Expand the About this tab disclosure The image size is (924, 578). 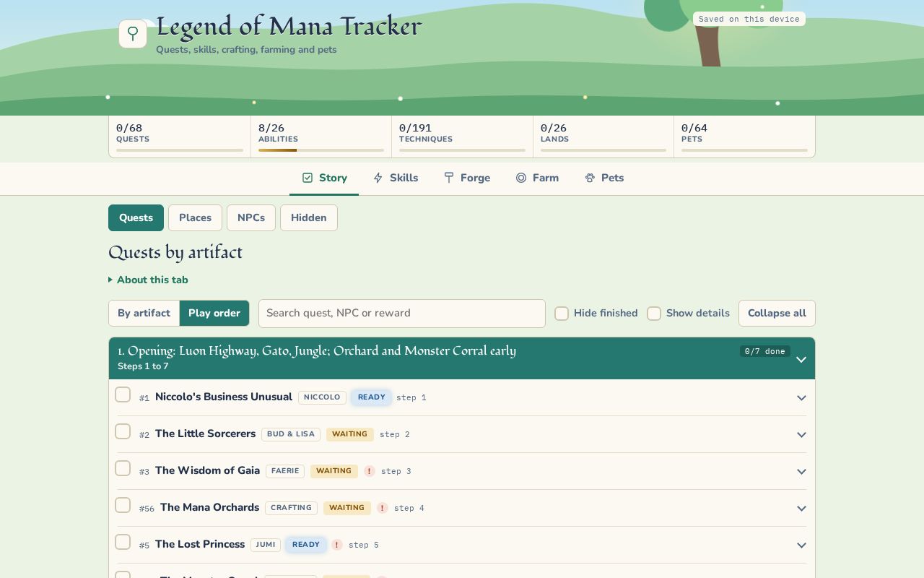coord(149,280)
